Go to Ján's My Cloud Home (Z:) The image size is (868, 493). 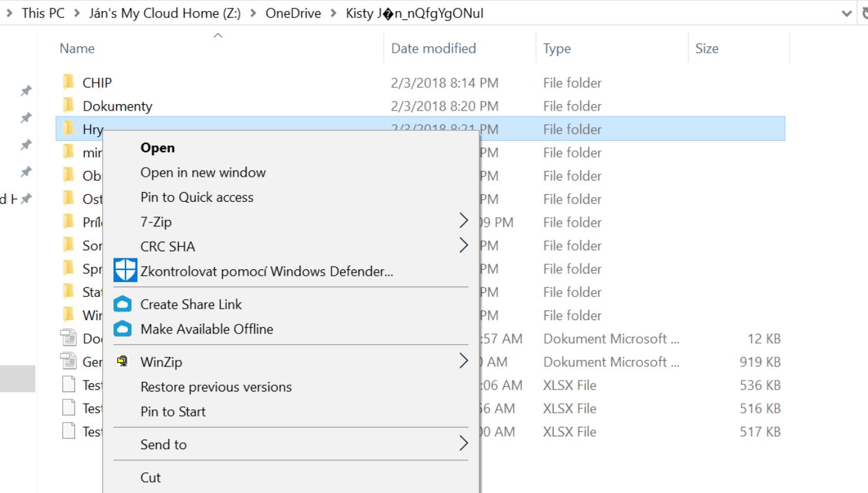[x=165, y=13]
